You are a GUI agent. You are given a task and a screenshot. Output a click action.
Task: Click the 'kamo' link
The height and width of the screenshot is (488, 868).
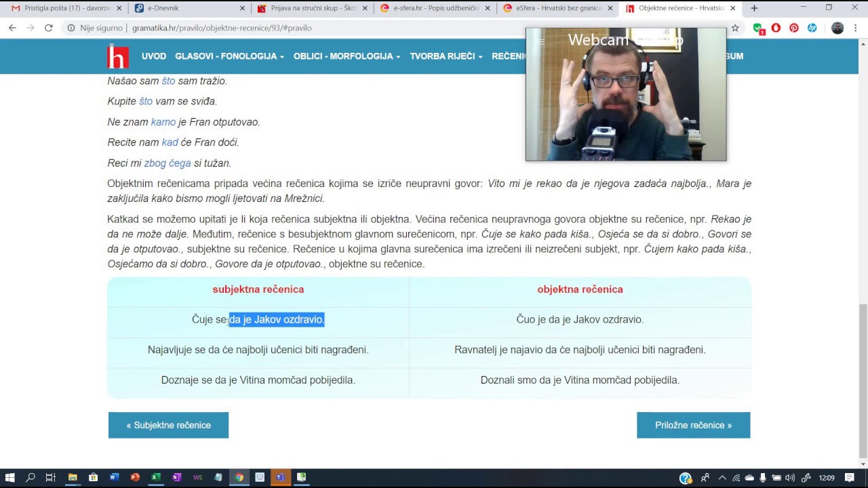click(163, 122)
